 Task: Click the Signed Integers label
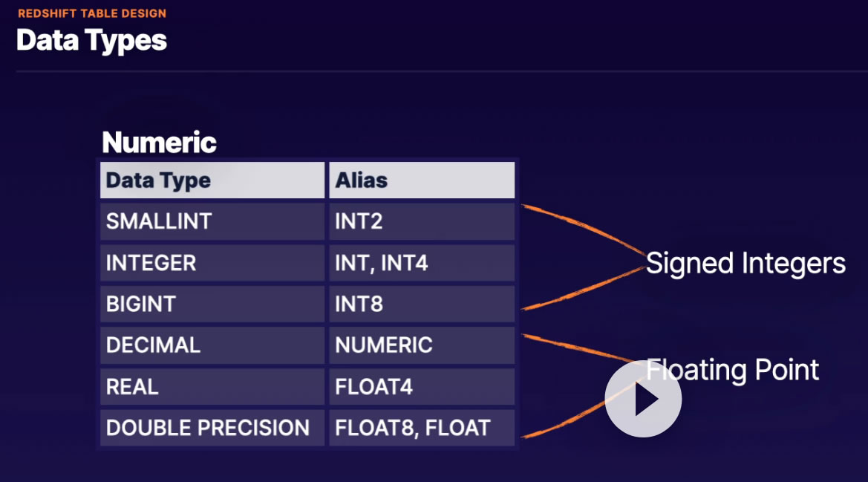745,264
